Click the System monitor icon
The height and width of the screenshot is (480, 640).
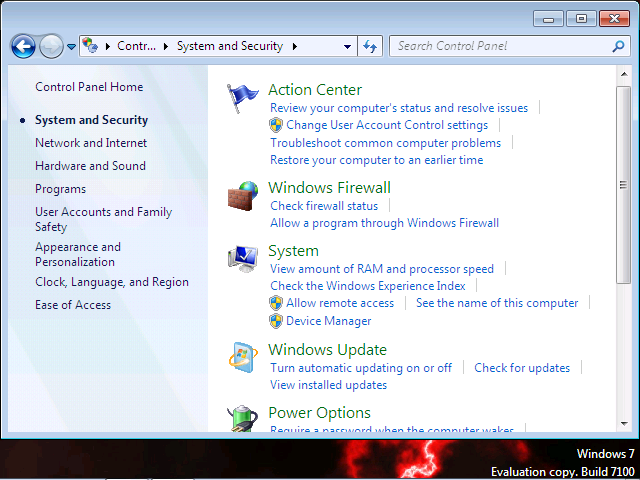pos(243,259)
